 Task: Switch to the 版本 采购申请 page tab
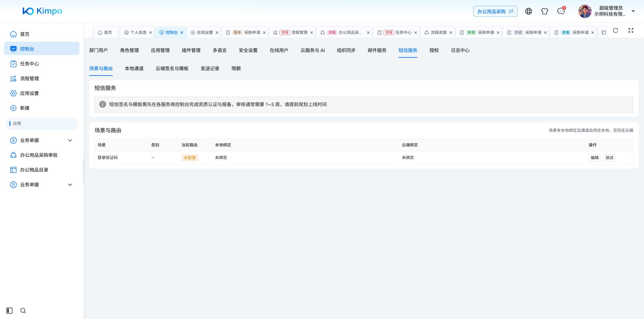[247, 33]
